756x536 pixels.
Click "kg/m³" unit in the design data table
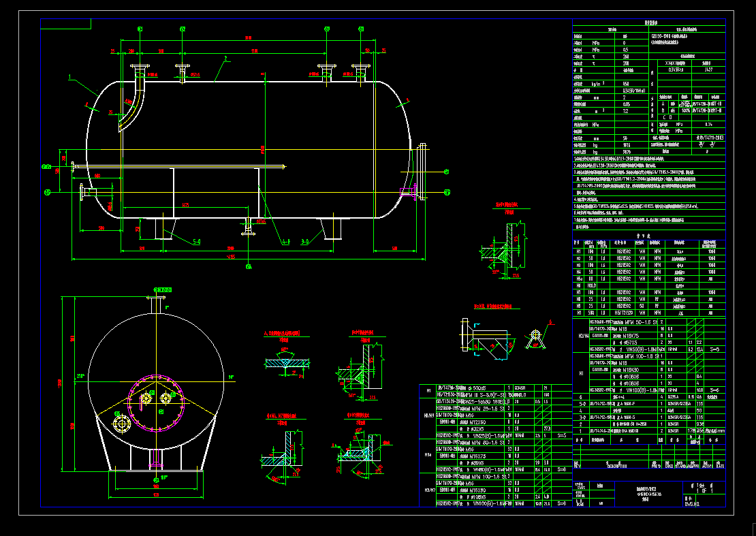point(597,84)
